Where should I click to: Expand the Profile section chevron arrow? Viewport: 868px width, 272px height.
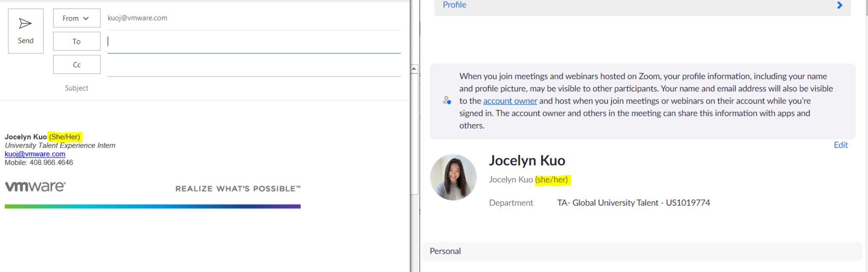coord(840,5)
